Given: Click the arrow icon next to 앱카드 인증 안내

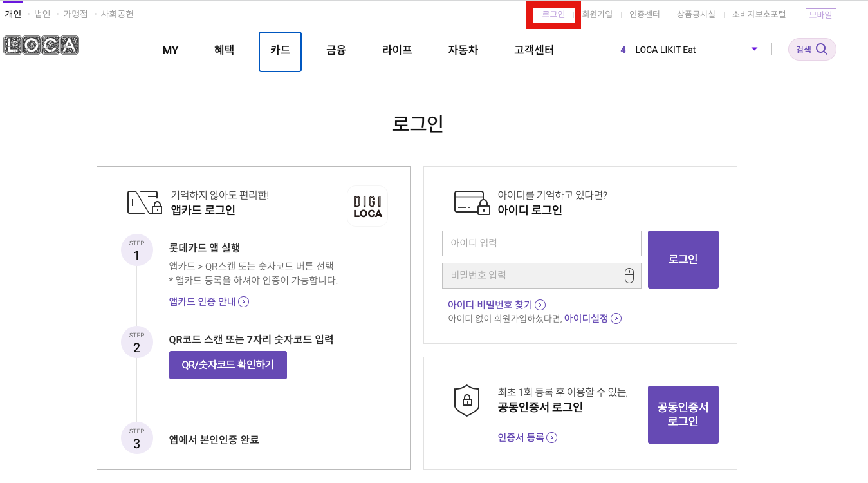Looking at the screenshot, I should pyautogui.click(x=244, y=301).
